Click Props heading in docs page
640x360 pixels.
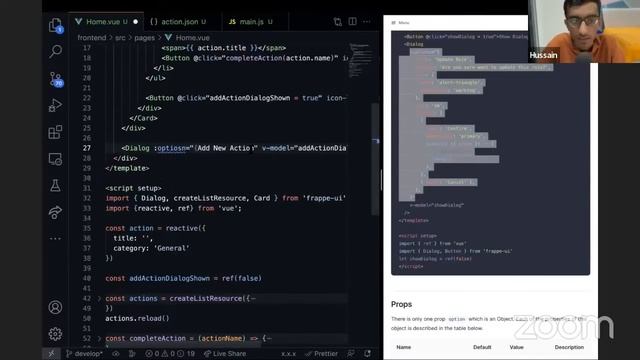point(401,304)
